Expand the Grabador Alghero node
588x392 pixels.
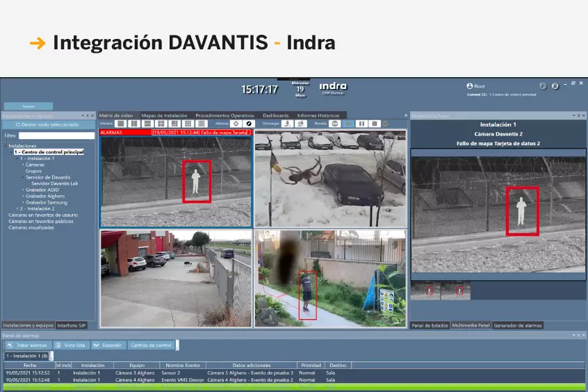coord(23,196)
